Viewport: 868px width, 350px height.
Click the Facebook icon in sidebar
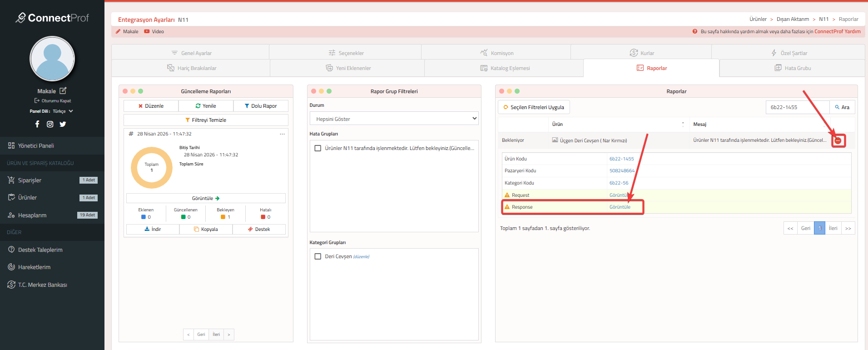[37, 124]
